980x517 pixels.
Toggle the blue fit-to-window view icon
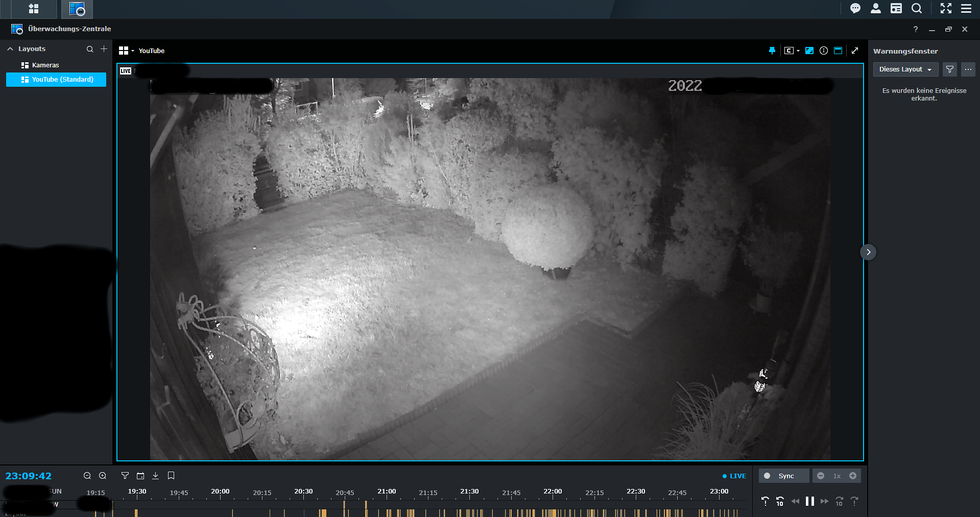pyautogui.click(x=809, y=51)
